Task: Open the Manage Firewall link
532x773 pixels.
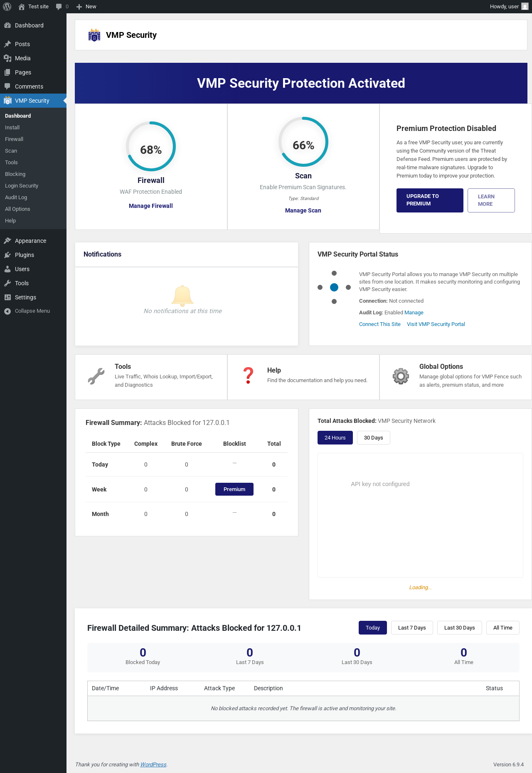Action: [x=151, y=206]
